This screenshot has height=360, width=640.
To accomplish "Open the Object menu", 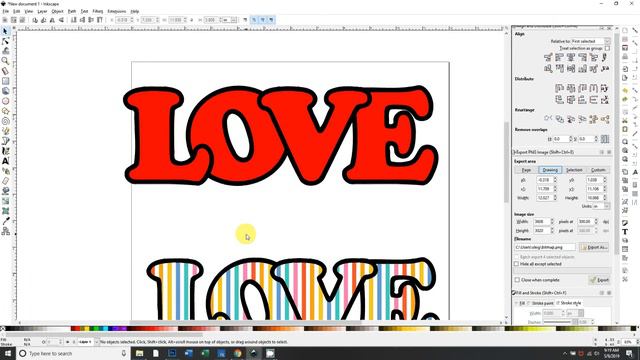I will tap(57, 11).
